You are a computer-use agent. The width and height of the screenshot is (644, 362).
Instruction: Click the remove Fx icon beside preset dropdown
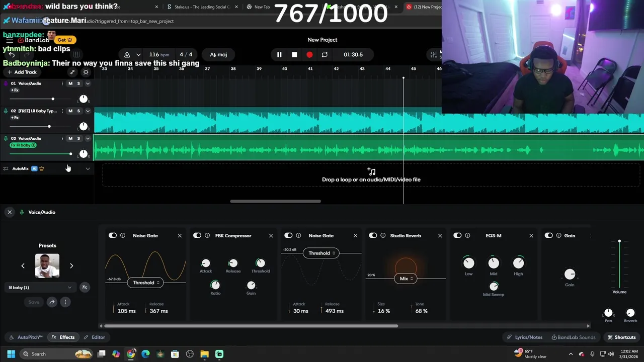pos(85,288)
